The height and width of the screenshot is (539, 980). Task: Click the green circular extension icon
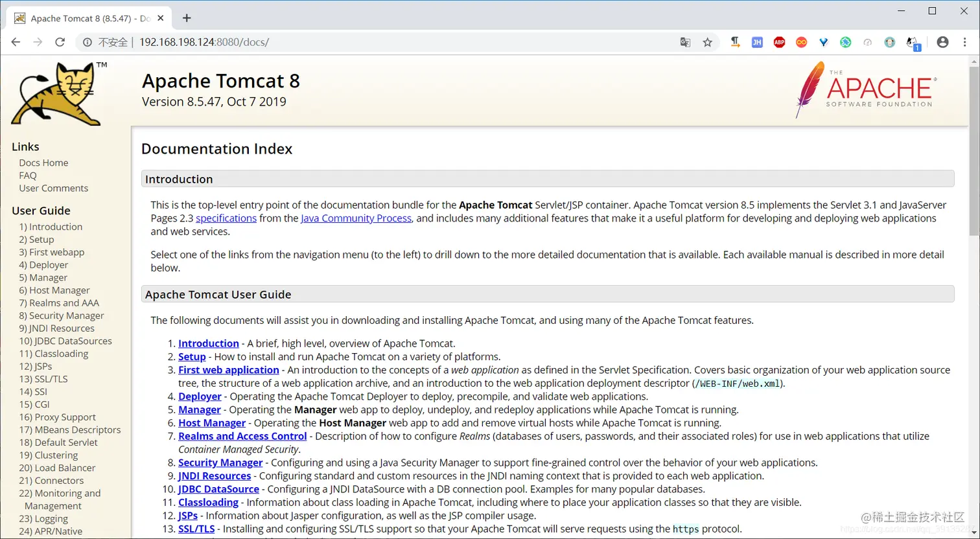point(845,42)
